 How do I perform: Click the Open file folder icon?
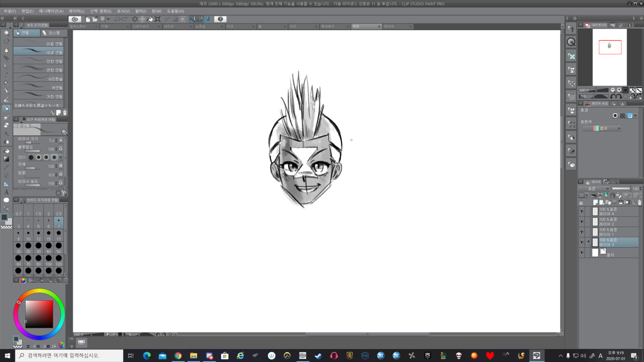(x=95, y=19)
